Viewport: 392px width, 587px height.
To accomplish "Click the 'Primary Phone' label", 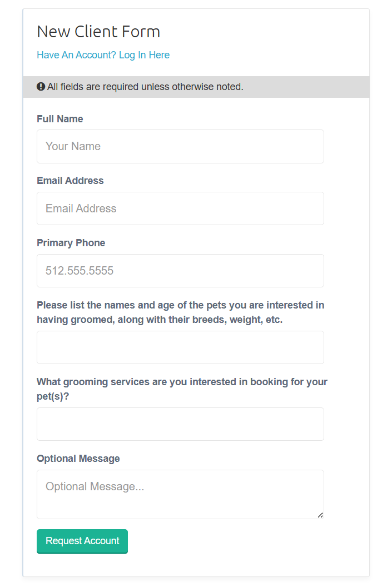I will [x=71, y=243].
